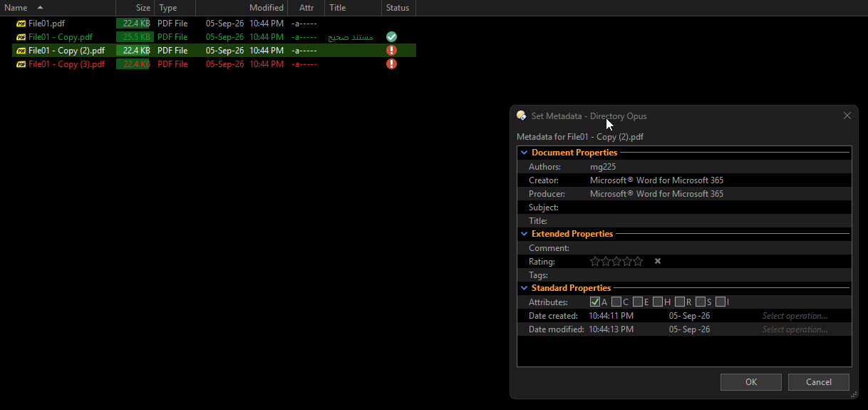Check the R (read-only) attribute checkbox
The width and height of the screenshot is (868, 410).
[680, 302]
